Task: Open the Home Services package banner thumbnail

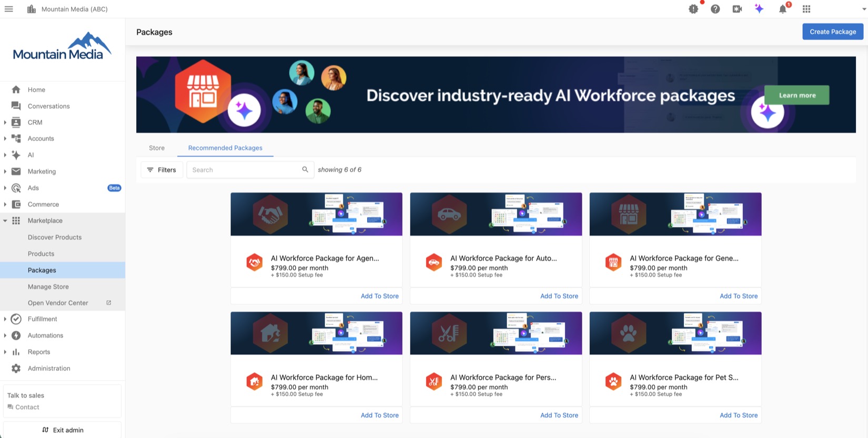Action: [x=317, y=333]
